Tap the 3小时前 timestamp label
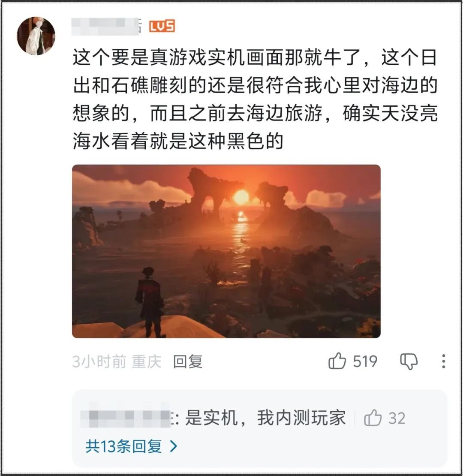Screen dimensions: 463x476 tap(99, 362)
